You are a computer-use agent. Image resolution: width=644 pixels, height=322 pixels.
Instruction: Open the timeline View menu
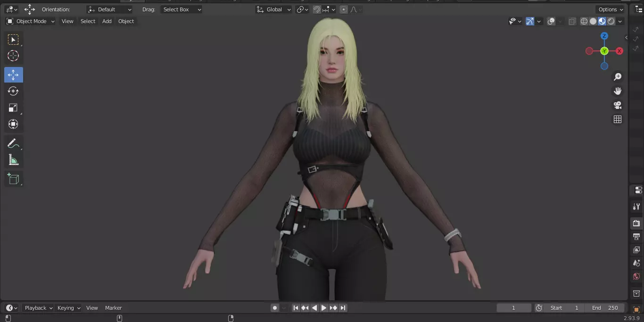92,308
